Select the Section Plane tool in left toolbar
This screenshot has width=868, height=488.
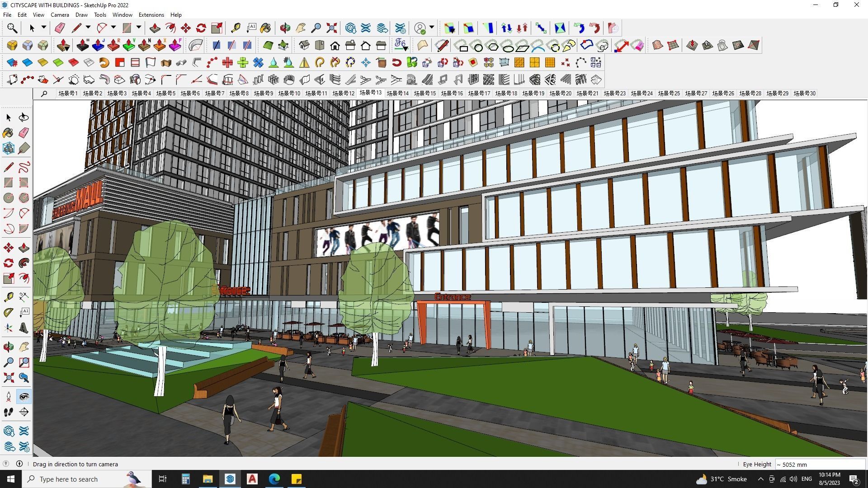[x=24, y=412]
